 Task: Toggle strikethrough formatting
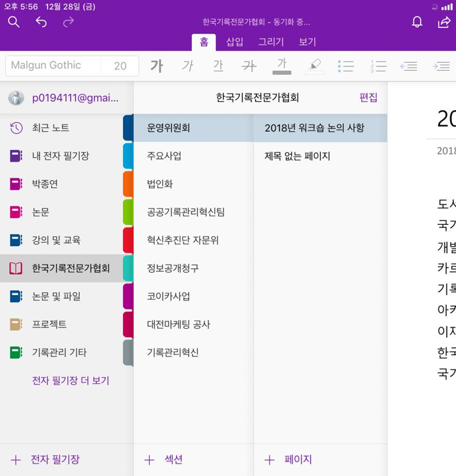[x=249, y=66]
